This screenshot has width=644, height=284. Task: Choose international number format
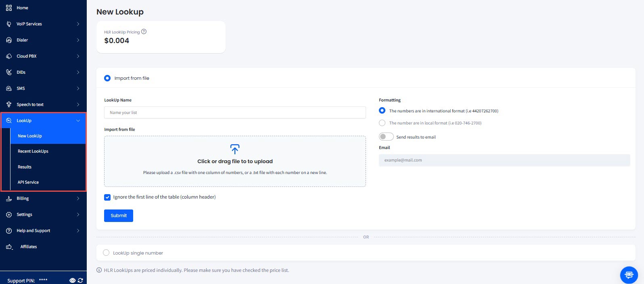[x=382, y=110]
